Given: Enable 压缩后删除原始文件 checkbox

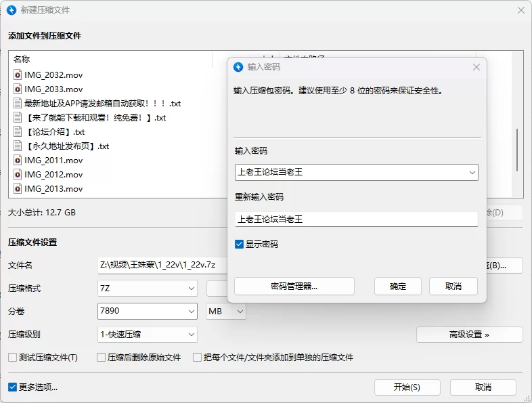Looking at the screenshot, I should [102, 357].
